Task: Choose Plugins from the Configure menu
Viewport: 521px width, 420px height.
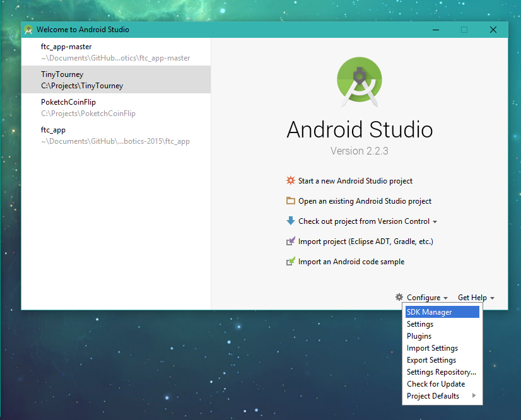Action: 419,335
